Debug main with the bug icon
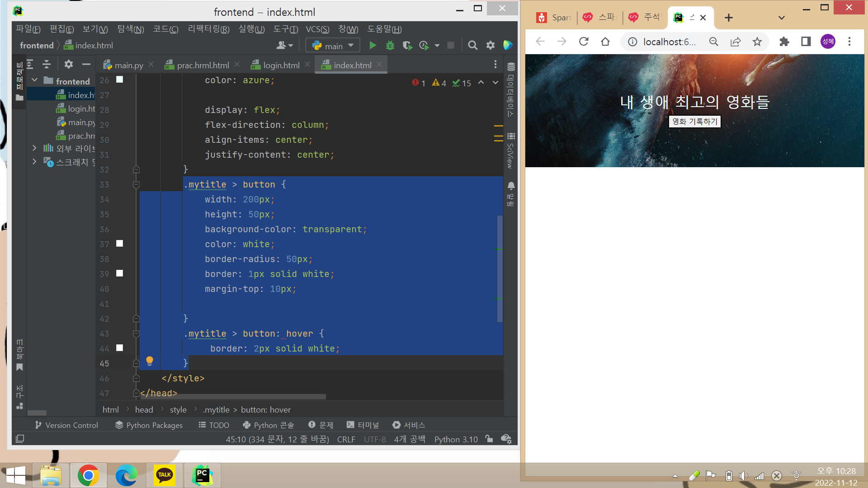 [390, 45]
